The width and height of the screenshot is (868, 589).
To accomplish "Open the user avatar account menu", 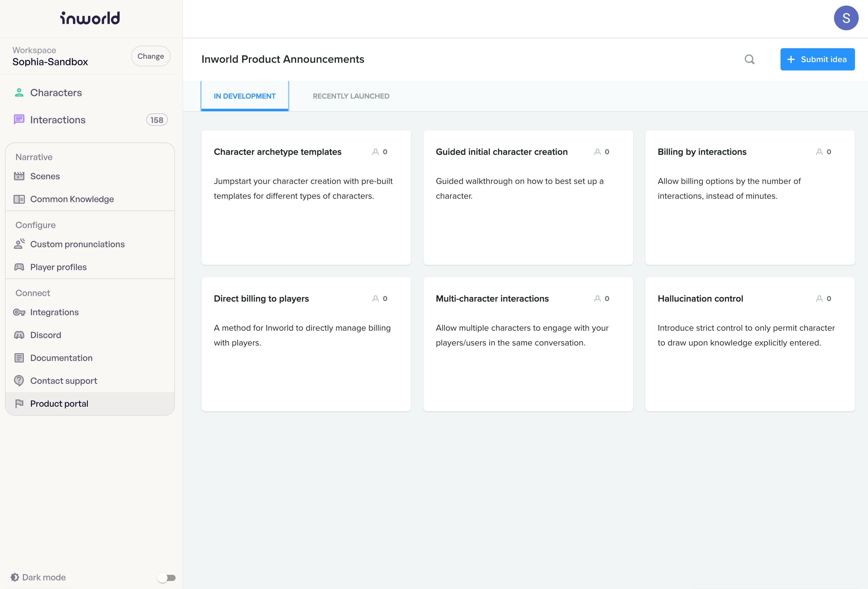I will (846, 18).
